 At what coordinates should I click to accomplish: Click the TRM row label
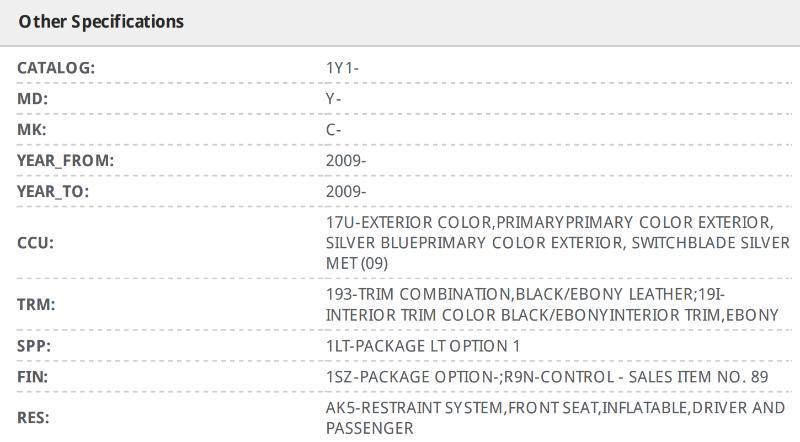pyautogui.click(x=35, y=304)
